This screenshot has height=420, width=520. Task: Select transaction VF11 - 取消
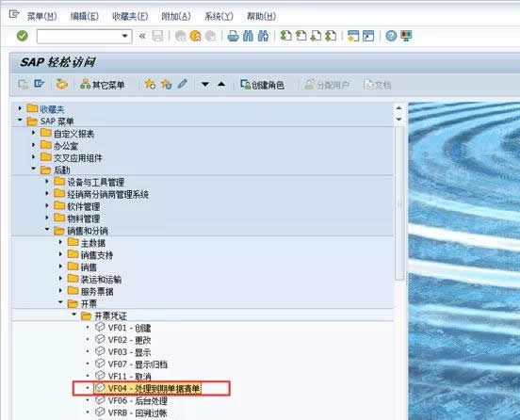(x=129, y=377)
